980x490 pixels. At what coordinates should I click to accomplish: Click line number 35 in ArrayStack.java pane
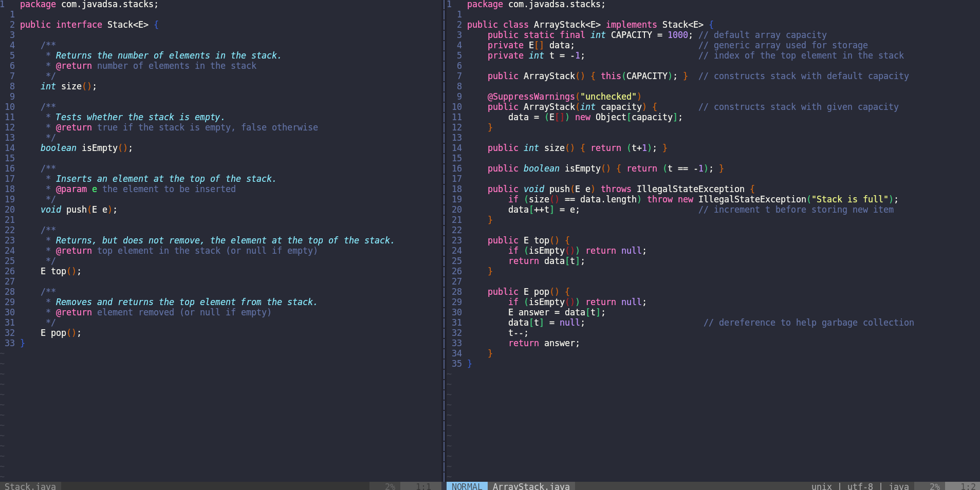[x=457, y=364]
